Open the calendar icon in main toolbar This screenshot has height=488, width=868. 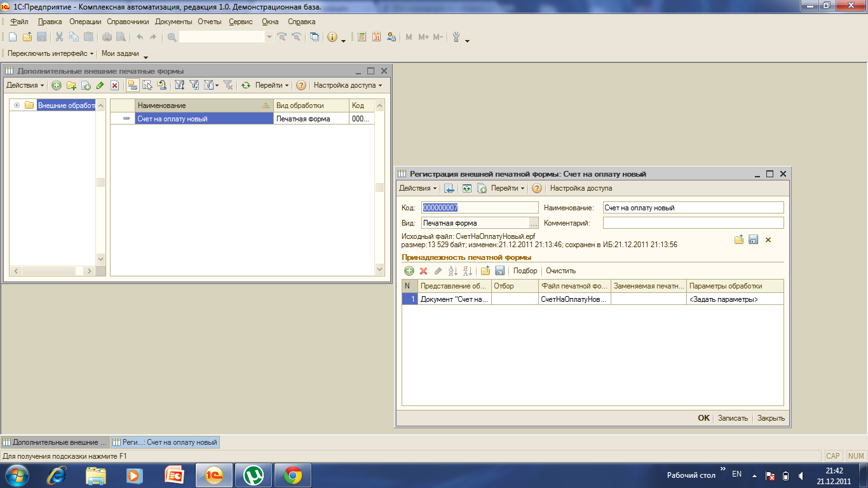point(377,37)
